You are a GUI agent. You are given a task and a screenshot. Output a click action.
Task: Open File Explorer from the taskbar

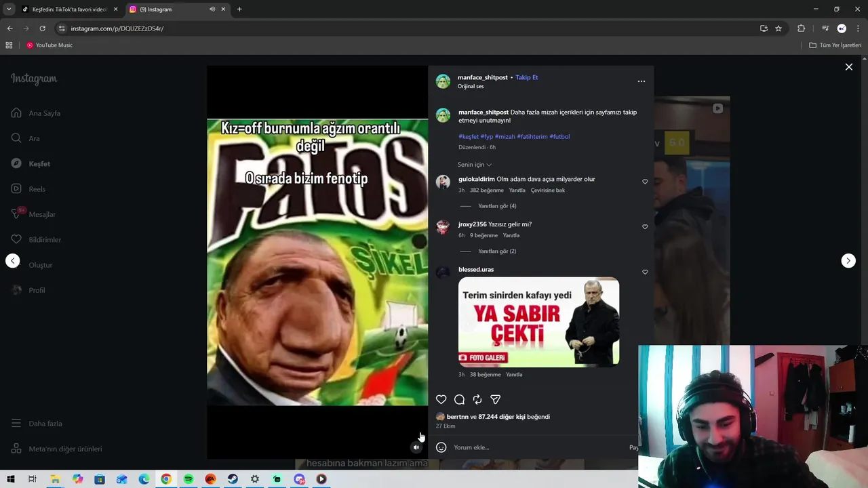[55, 479]
